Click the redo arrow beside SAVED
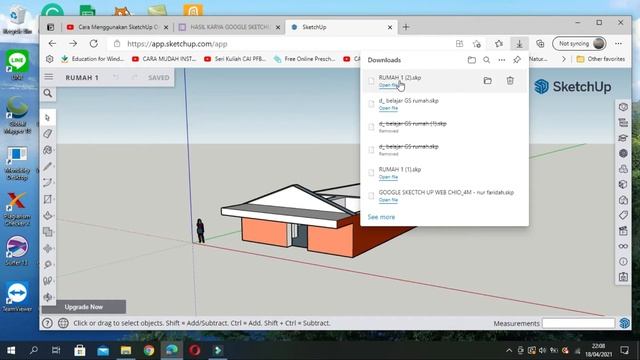This screenshot has height=360, width=640. 135,77
